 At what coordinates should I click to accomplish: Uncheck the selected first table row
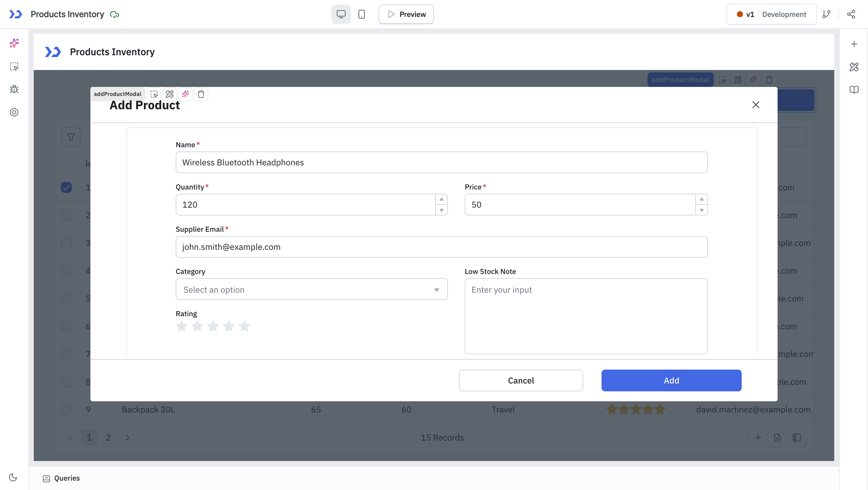pyautogui.click(x=66, y=187)
